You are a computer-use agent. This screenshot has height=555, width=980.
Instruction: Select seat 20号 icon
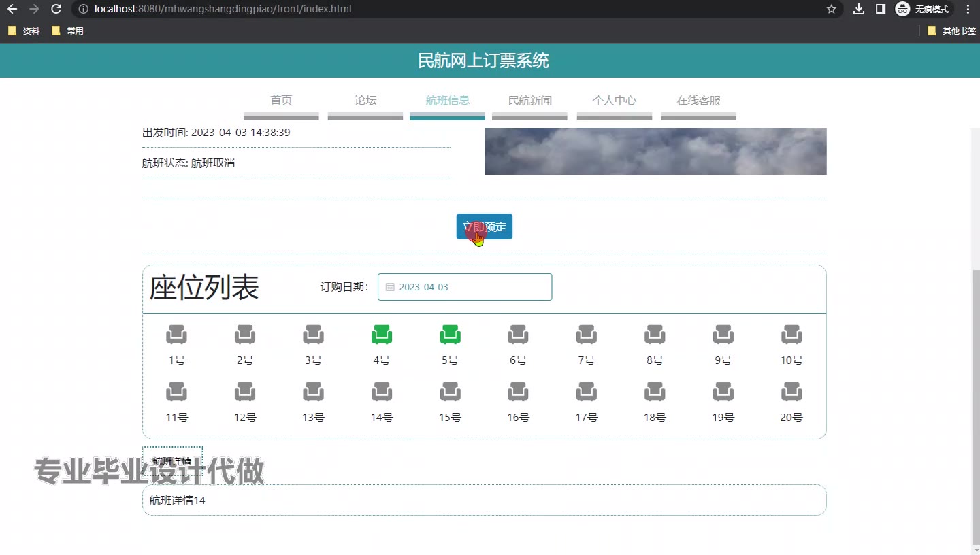791,392
